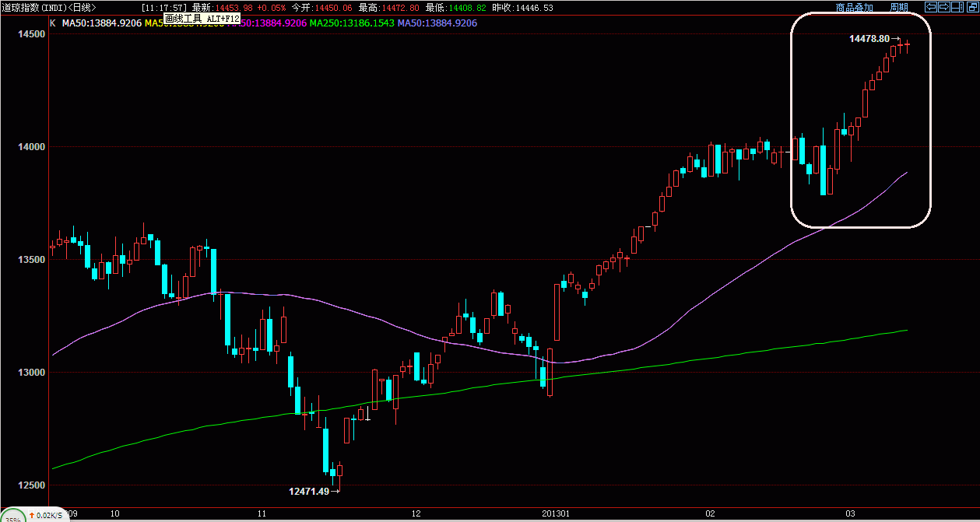Click the left arrow navigation icon
Viewport: 980px width, 522px height.
(x=931, y=7)
